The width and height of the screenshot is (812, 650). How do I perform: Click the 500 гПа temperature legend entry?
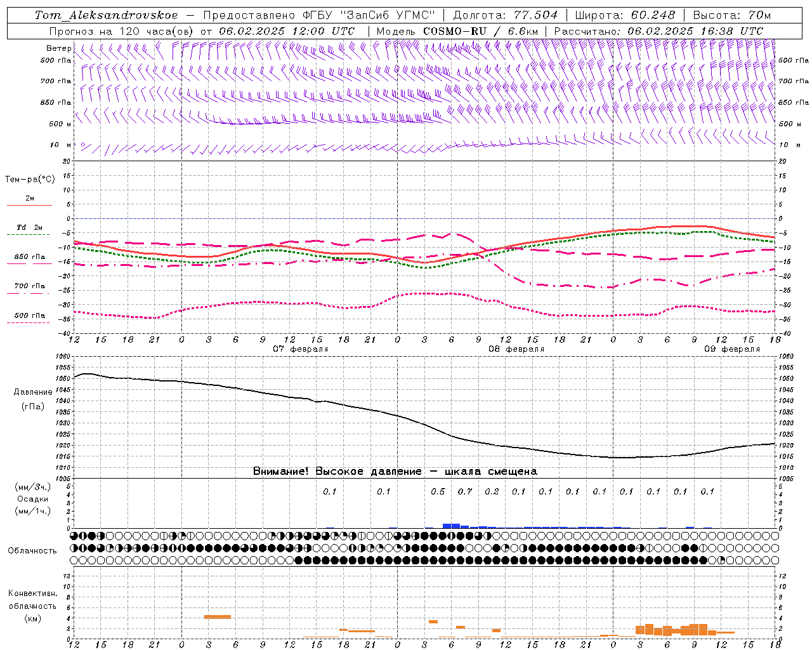(30, 315)
